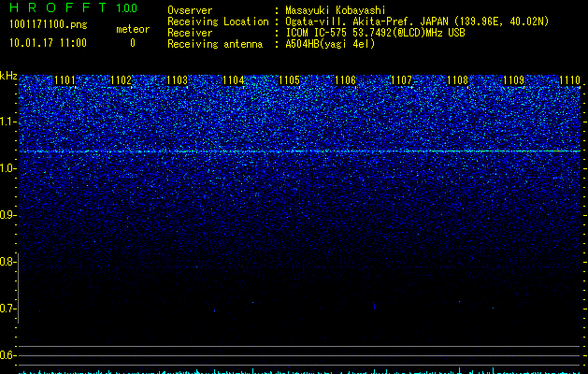Click the kHz axis unit label
This screenshot has width=588, height=374.
pyautogui.click(x=8, y=76)
